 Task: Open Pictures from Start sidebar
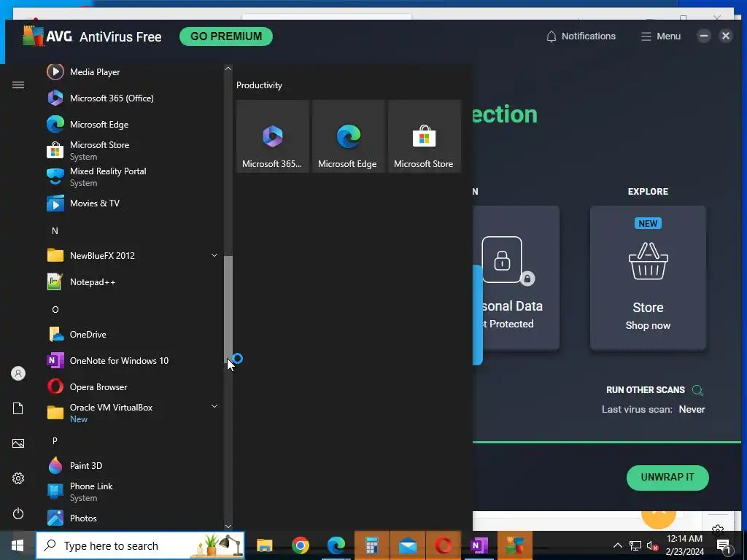[x=18, y=443]
